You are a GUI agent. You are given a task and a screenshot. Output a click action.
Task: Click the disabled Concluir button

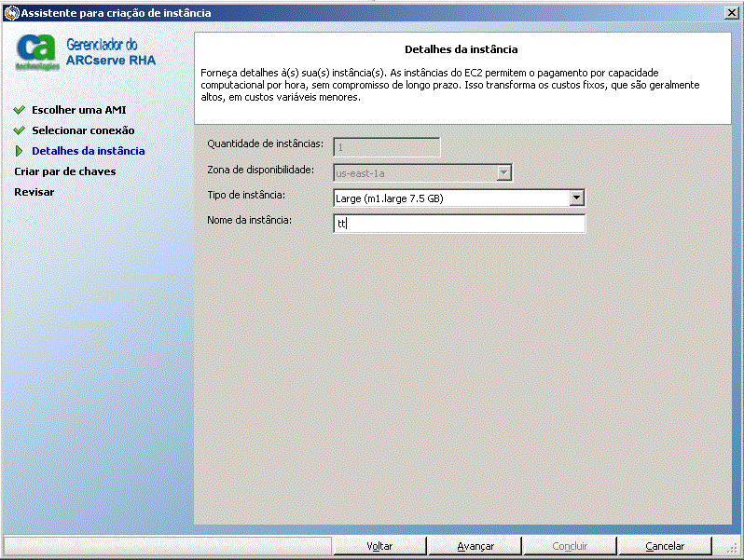(570, 546)
